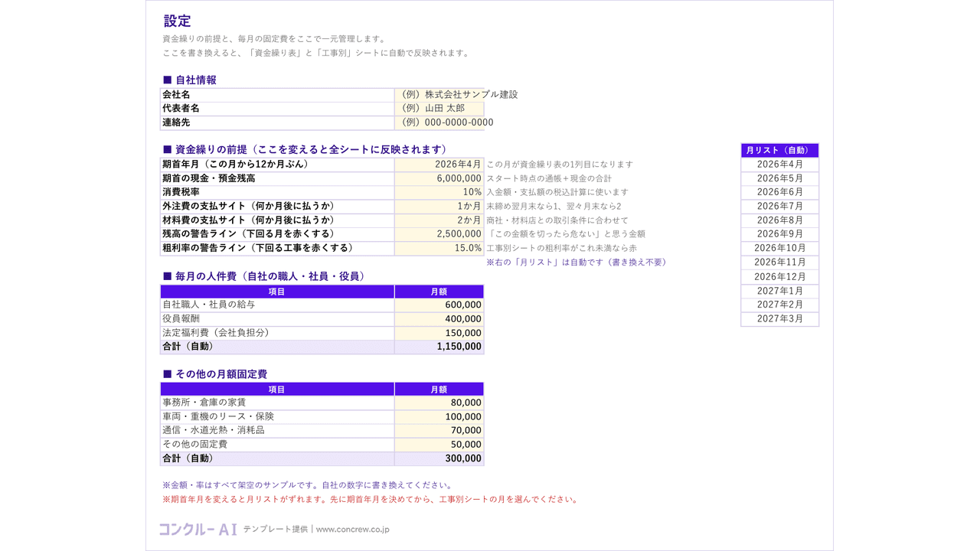Click the gross margin warning cell 15.0%
This screenshot has height=551, width=980.
439,248
